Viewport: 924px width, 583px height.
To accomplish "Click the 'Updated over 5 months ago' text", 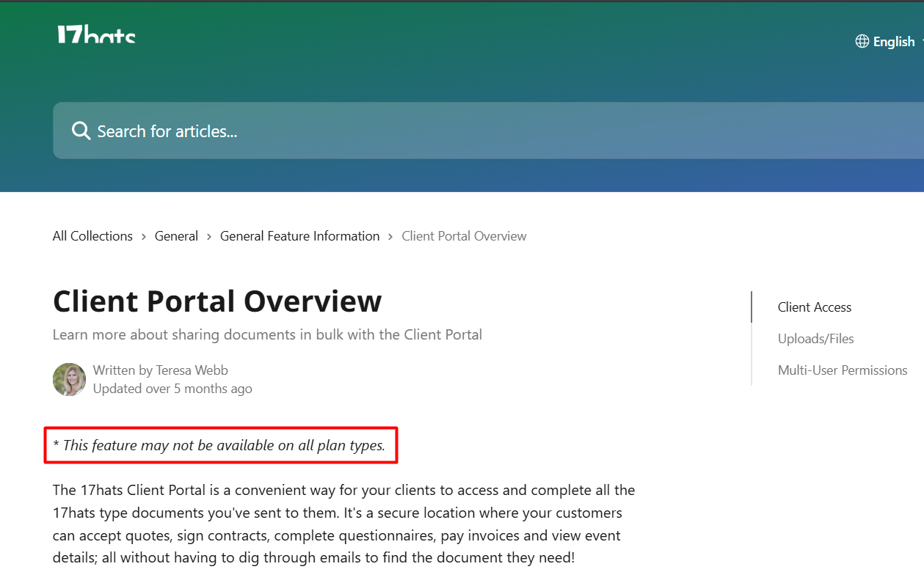I will [x=172, y=389].
